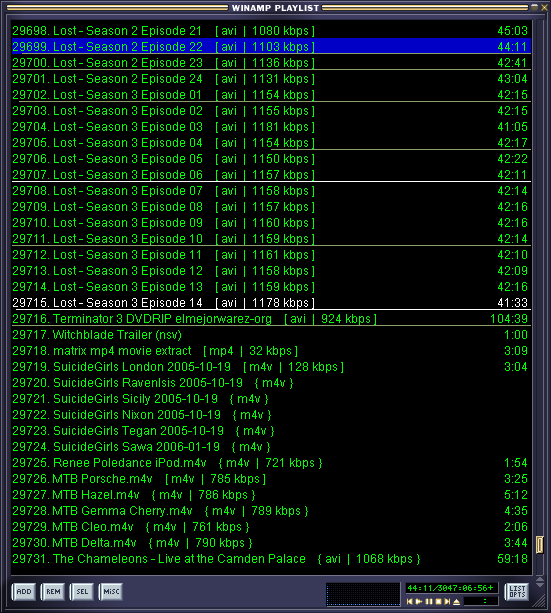Image resolution: width=551 pixels, height=613 pixels.
Task: Select Lost Season 3 Episode 12
Action: point(271,271)
